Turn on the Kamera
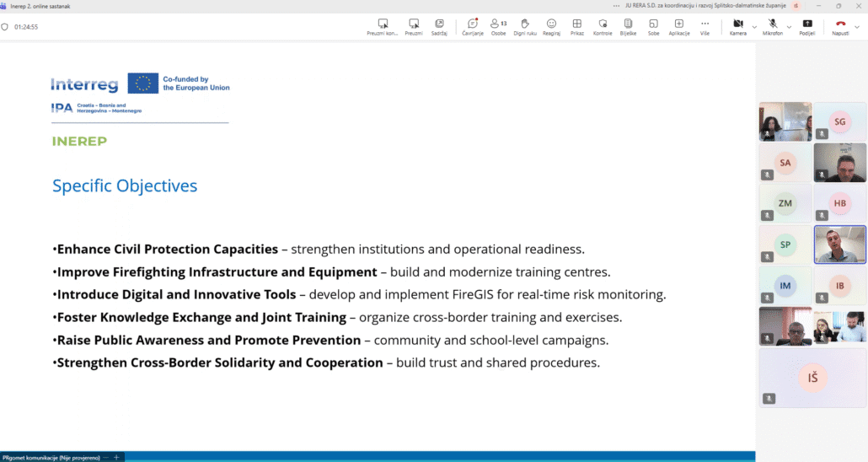Screen dimensions: 868x462 pyautogui.click(x=737, y=26)
